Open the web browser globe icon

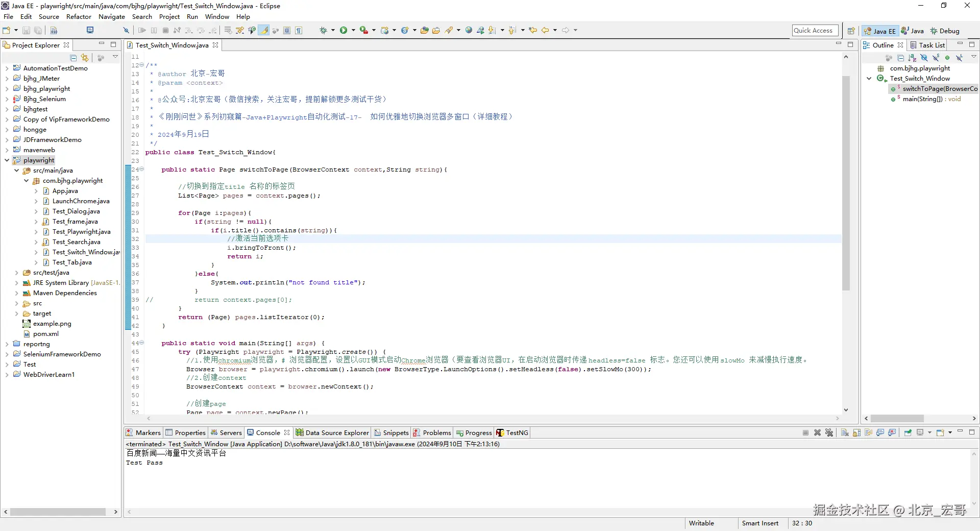469,31
